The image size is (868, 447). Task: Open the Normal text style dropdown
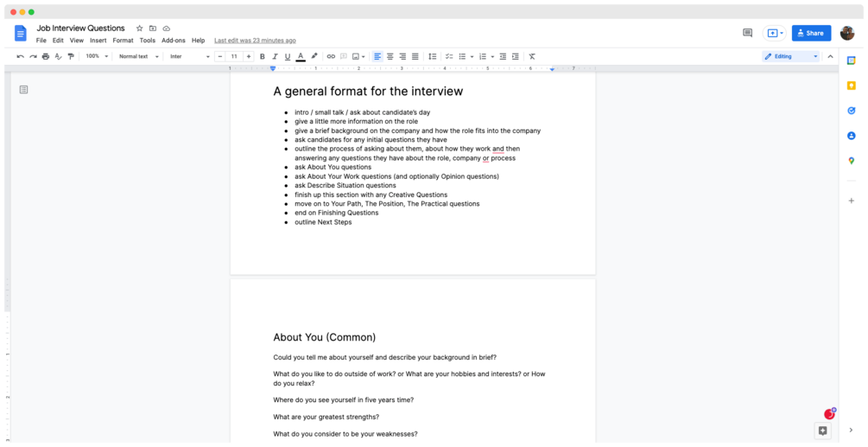(139, 56)
